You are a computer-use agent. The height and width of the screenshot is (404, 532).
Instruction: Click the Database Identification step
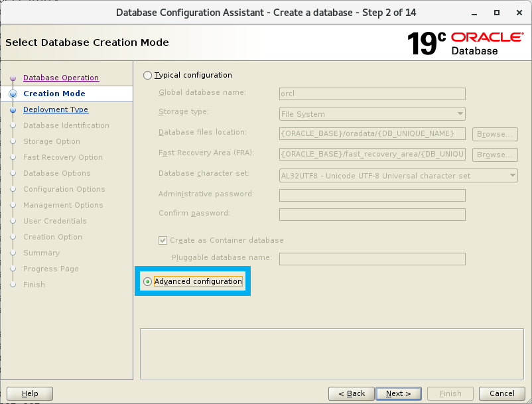point(66,125)
